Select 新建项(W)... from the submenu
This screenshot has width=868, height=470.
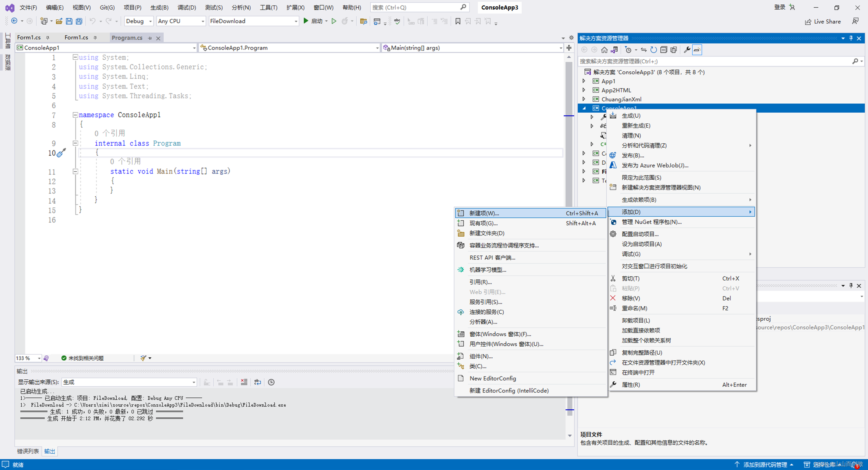click(484, 213)
